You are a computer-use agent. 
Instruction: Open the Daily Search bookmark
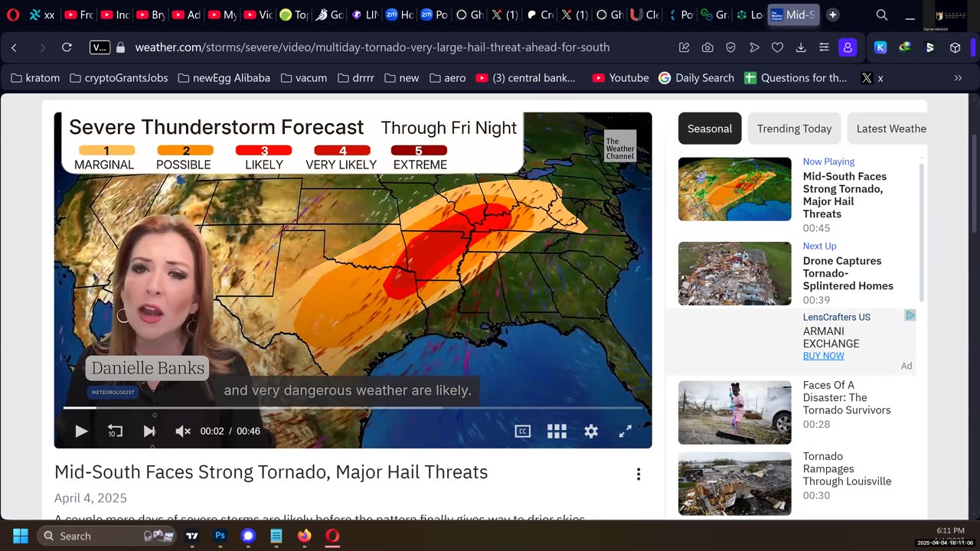click(x=696, y=78)
